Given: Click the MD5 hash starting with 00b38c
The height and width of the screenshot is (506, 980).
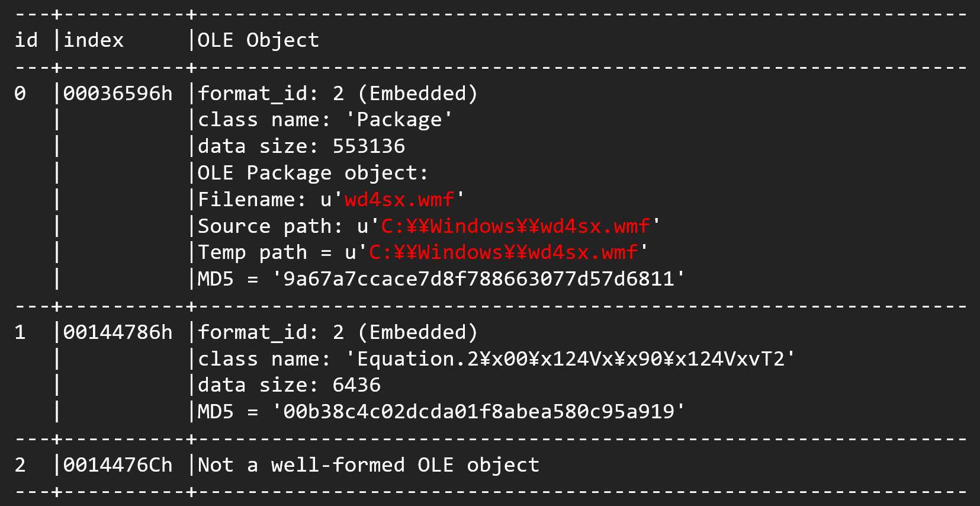Looking at the screenshot, I should click(x=478, y=412).
